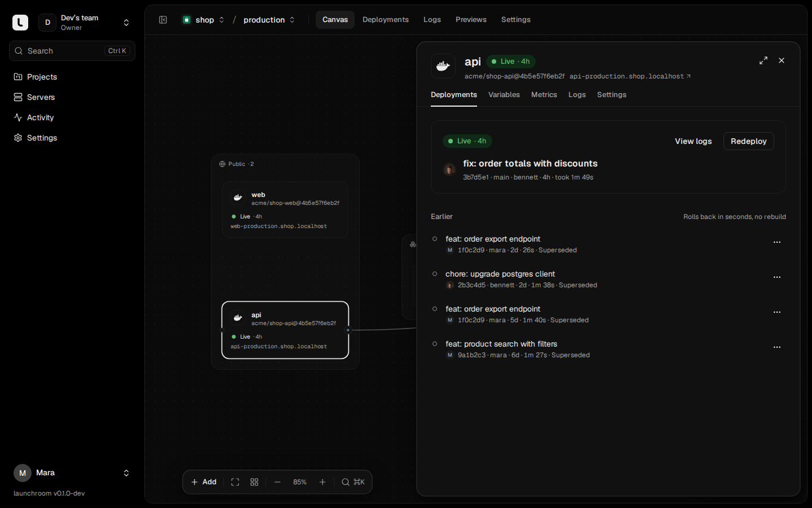Open Activity in the sidebar

pyautogui.click(x=72, y=117)
